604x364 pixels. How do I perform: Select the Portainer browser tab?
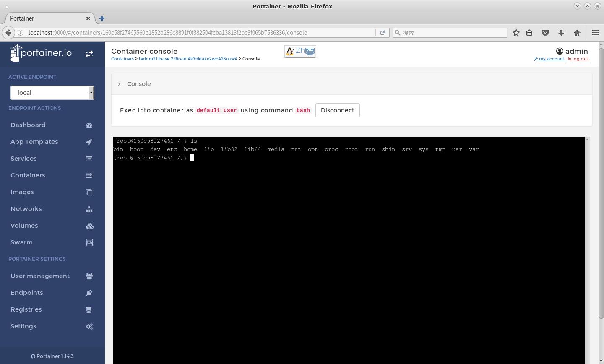tap(49, 18)
